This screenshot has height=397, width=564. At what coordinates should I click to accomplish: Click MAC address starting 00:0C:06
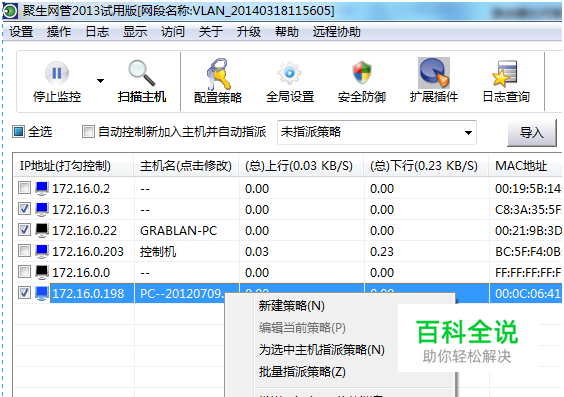tap(528, 293)
